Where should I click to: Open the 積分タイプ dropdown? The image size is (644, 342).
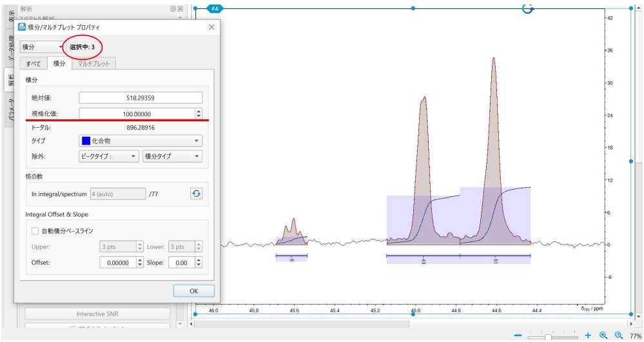coord(171,156)
